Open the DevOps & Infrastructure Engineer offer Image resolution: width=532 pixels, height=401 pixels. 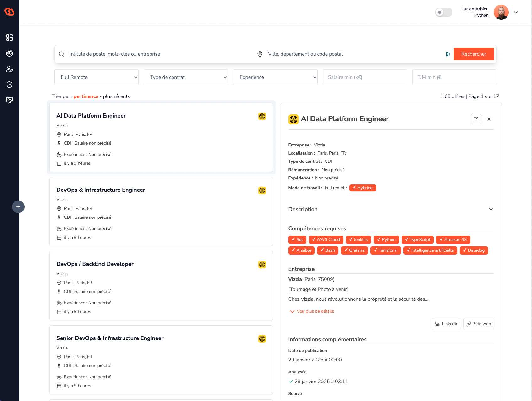[x=161, y=211]
